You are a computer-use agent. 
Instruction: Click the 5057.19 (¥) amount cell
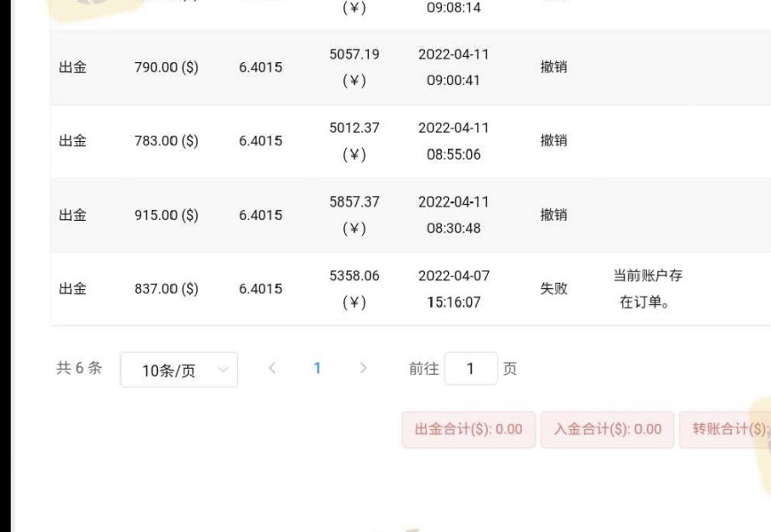[x=354, y=67]
